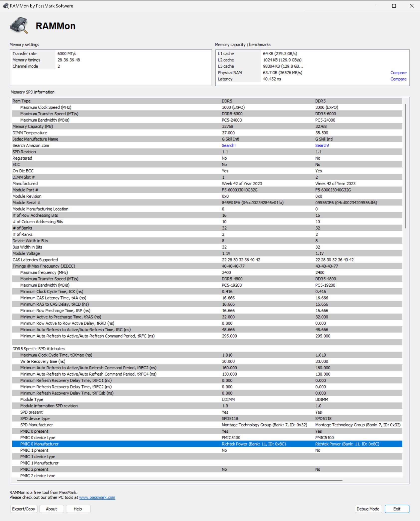The height and width of the screenshot is (521, 420).
Task: Select the Channel mode row
Action: pyautogui.click(x=111, y=66)
